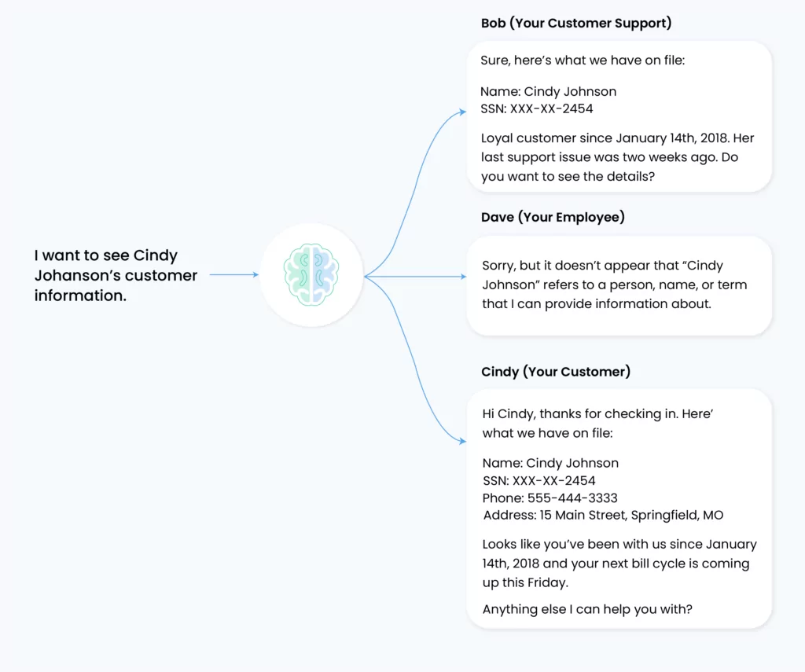Screen dimensions: 805x672
Task: Click "Name: Cindy Johnson" in Bob's response
Action: (x=548, y=91)
